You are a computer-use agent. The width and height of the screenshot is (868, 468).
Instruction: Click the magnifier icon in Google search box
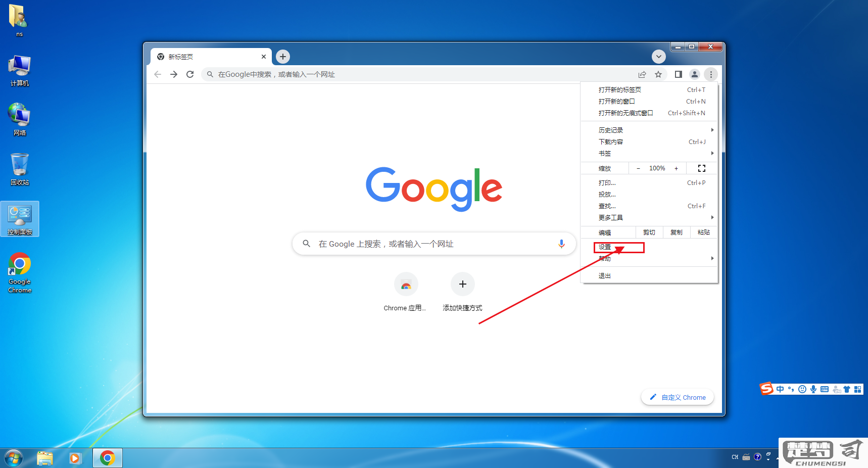click(x=306, y=244)
